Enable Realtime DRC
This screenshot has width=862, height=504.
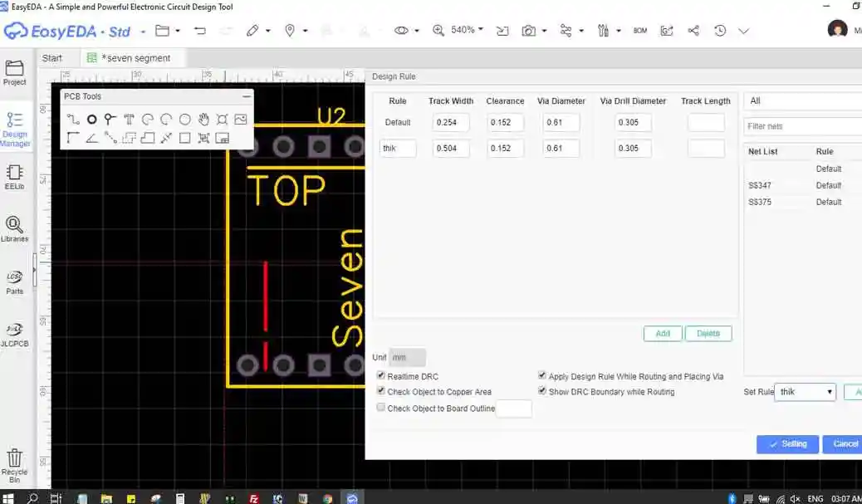click(x=381, y=374)
